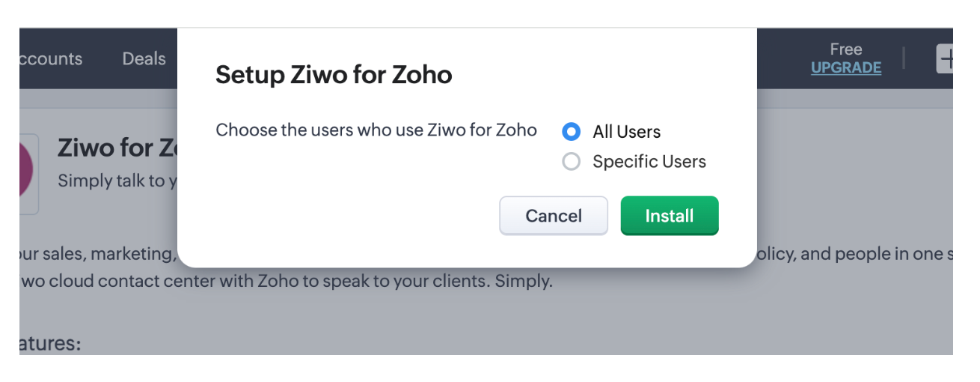Click the "Specific Users" label text
The height and width of the screenshot is (382, 980).
(x=649, y=161)
